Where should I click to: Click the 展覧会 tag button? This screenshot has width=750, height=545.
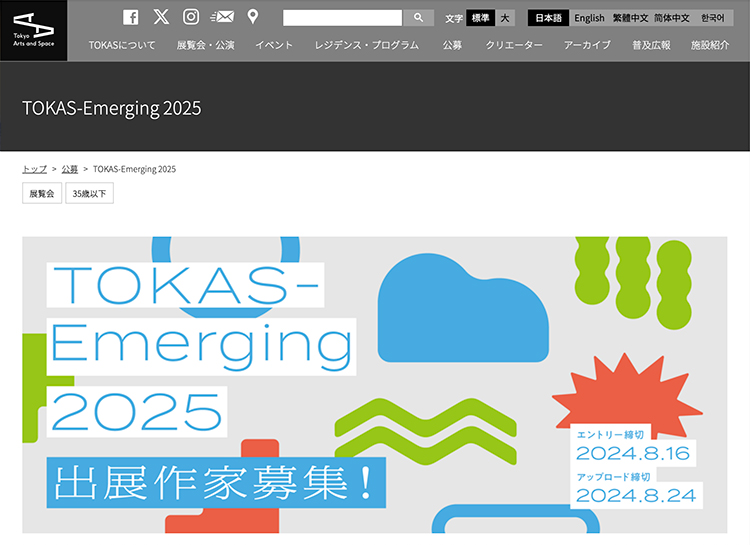(42, 193)
